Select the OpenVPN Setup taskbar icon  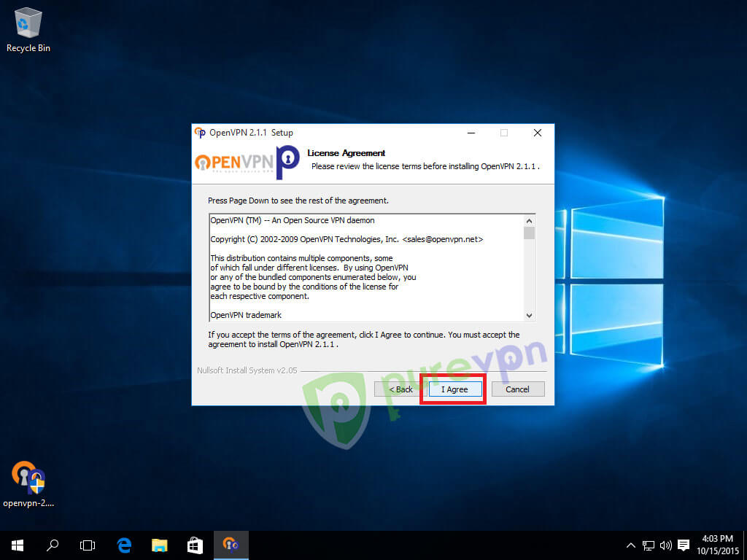(231, 545)
